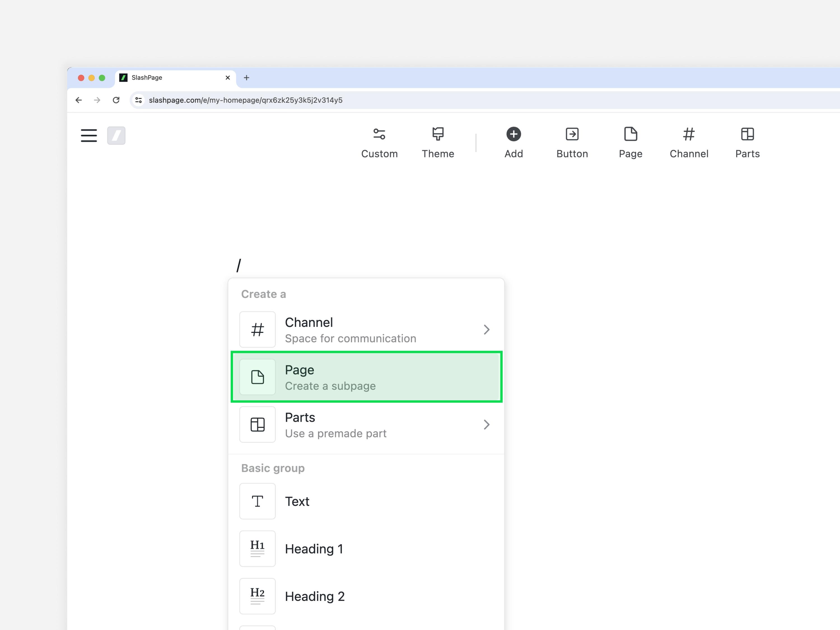840x630 pixels.
Task: Open browser site settings via address bar icon
Action: 138,100
